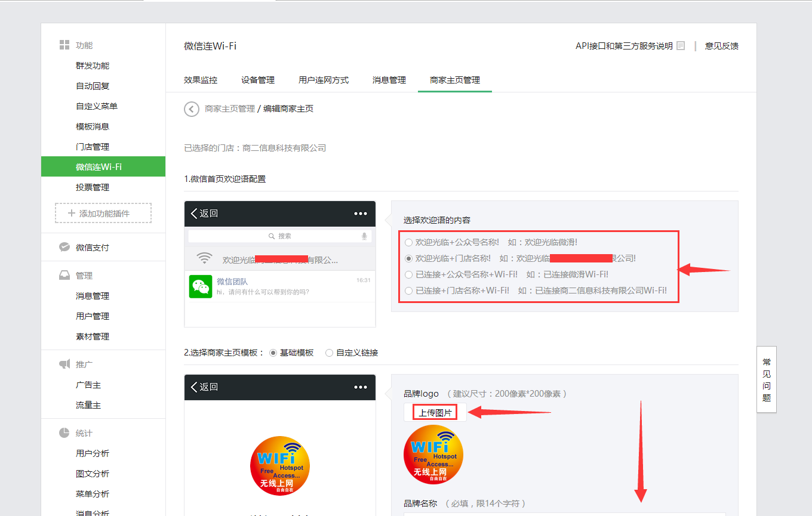The height and width of the screenshot is (516, 812).
Task: Click the 微信支付 chat bubble icon
Action: [64, 247]
